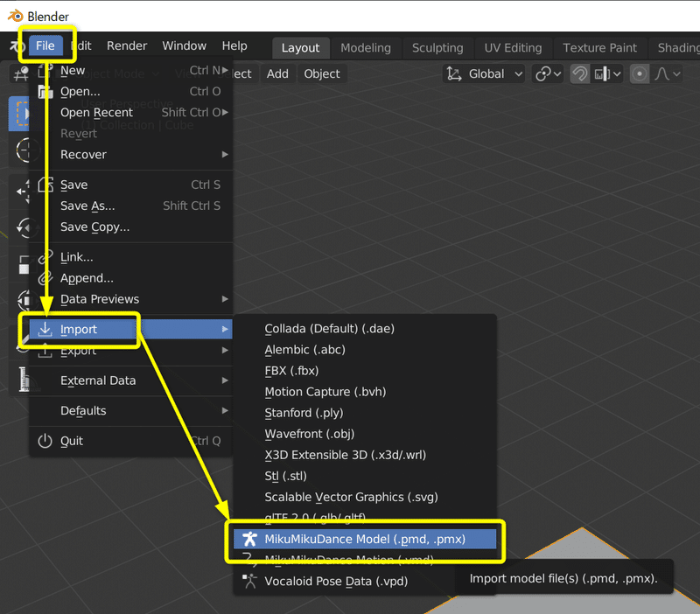Select the Import menu entry

pos(131,330)
